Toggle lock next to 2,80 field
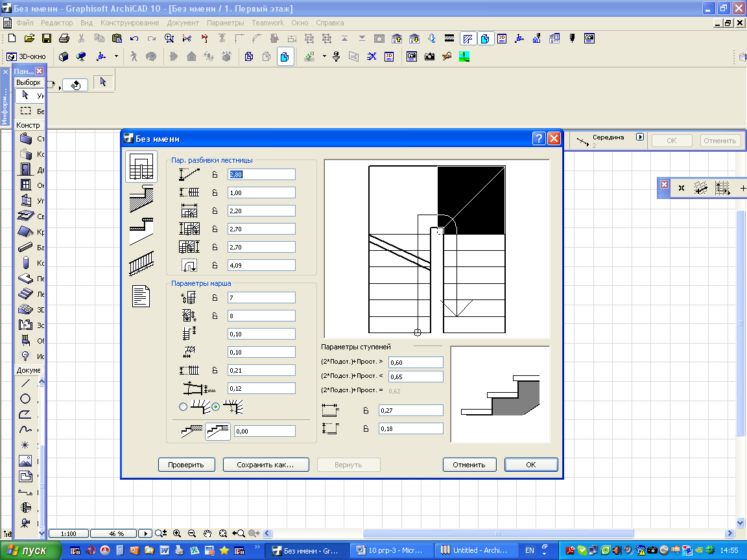 pyautogui.click(x=215, y=175)
